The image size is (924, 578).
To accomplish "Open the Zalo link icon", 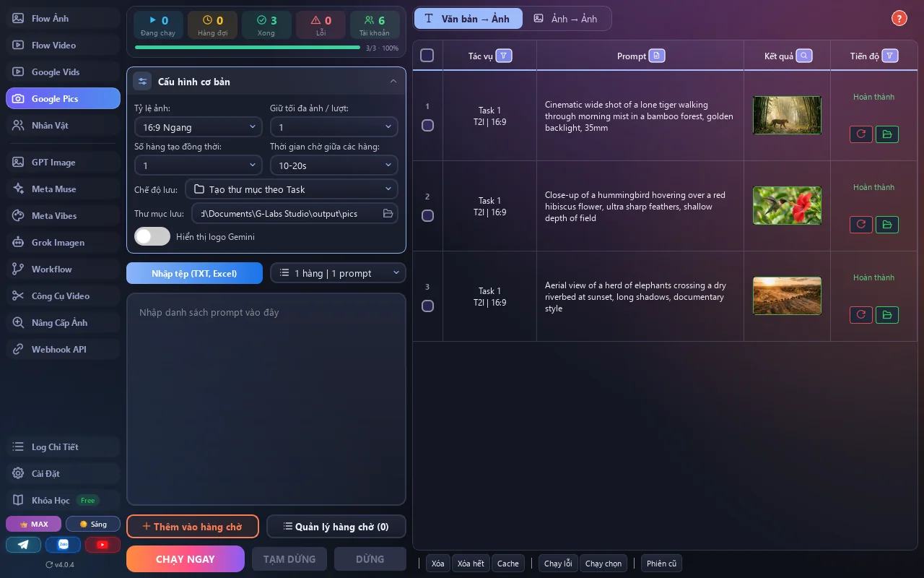I will click(x=63, y=545).
